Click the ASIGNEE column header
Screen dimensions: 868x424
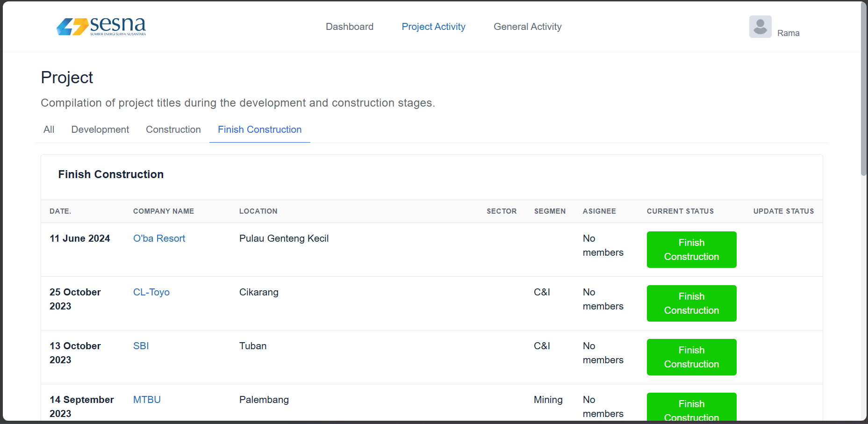tap(599, 211)
